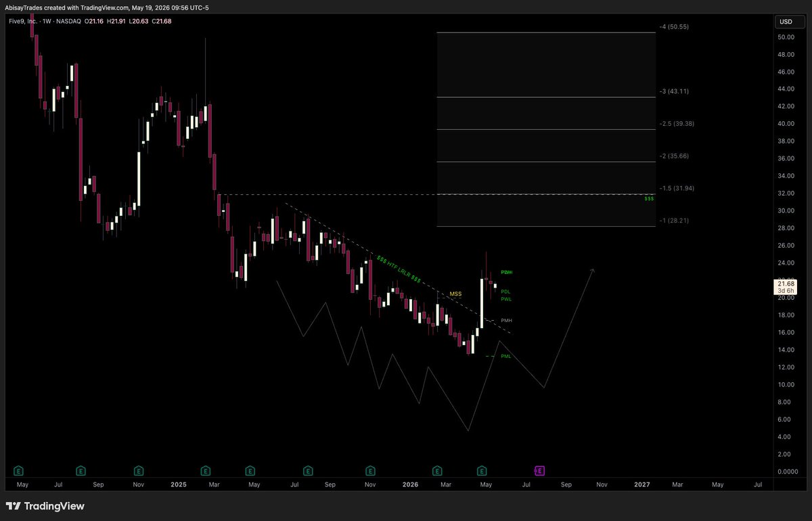The height and width of the screenshot is (521, 812).
Task: Click the green PML level label
Action: point(505,356)
